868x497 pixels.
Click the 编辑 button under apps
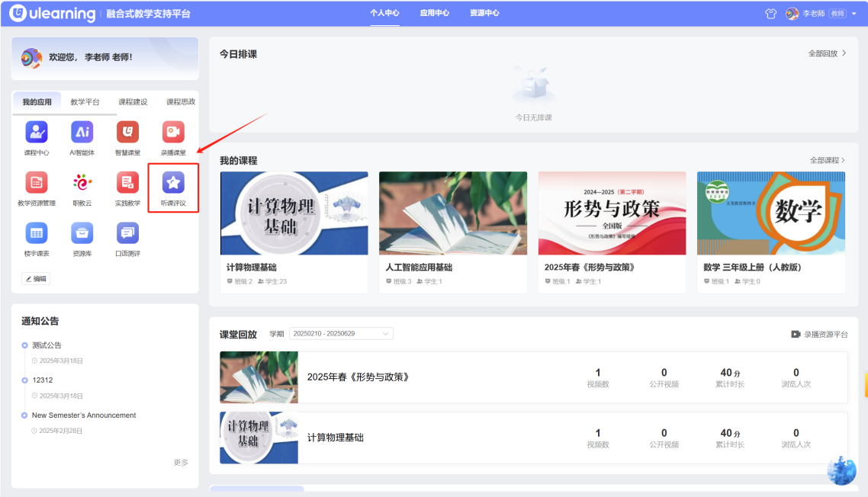36,279
